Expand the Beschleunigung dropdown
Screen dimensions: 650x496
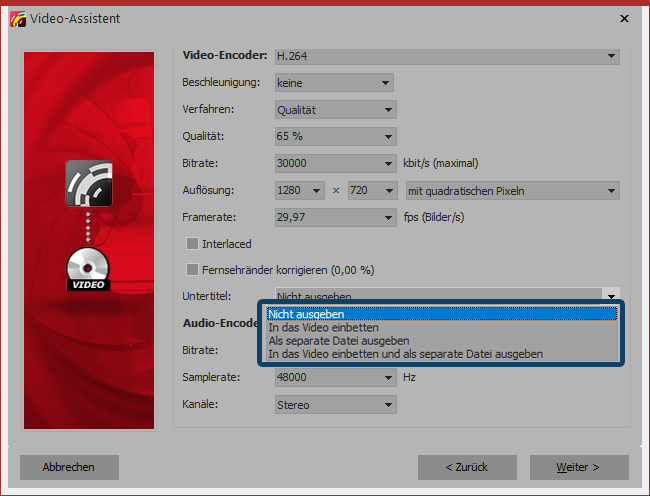(x=334, y=82)
